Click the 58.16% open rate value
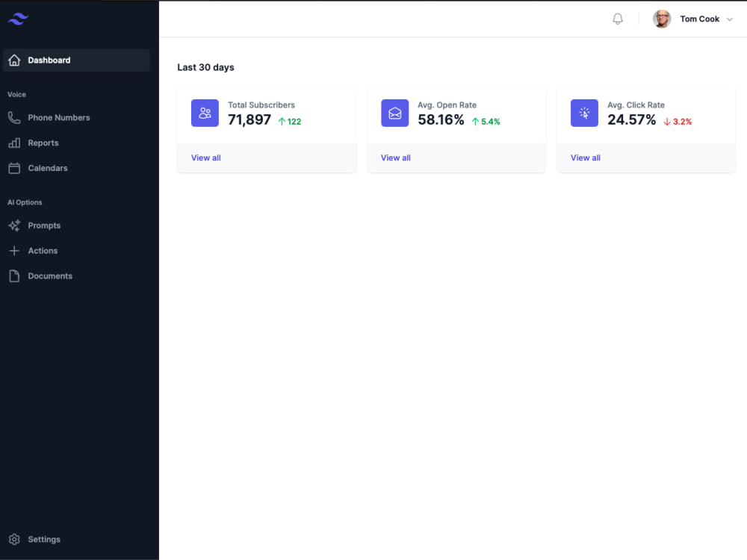 click(441, 119)
